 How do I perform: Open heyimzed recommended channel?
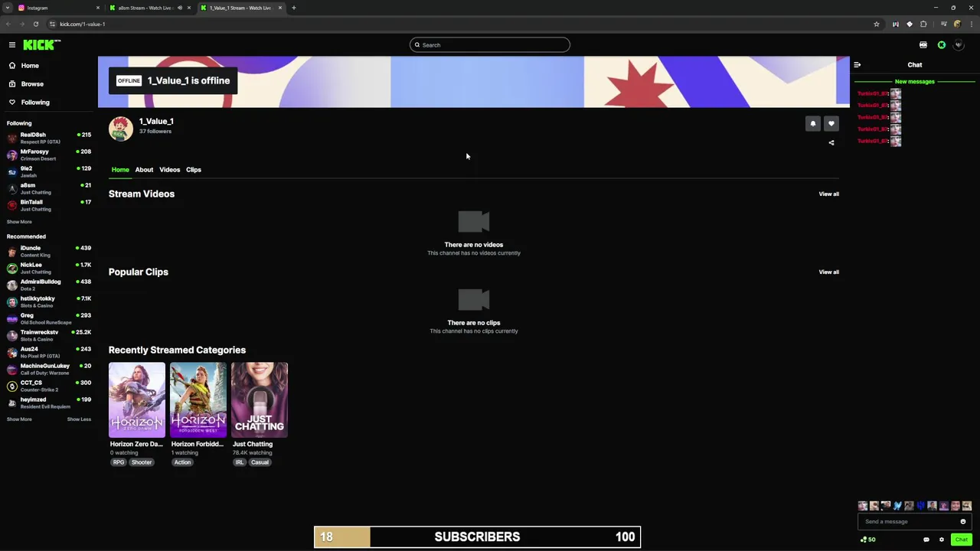49,403
